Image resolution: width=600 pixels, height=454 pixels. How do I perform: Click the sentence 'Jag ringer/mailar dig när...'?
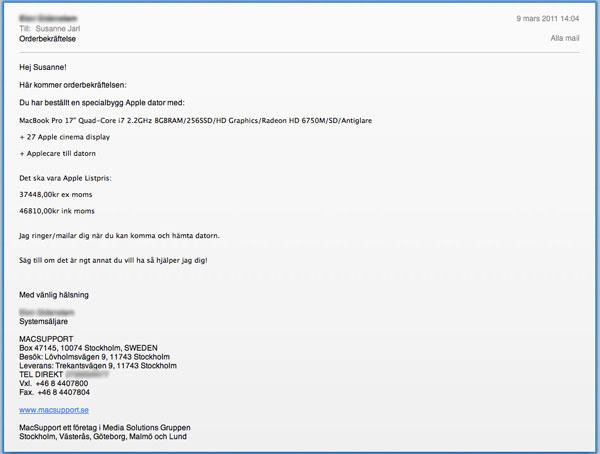pos(119,236)
